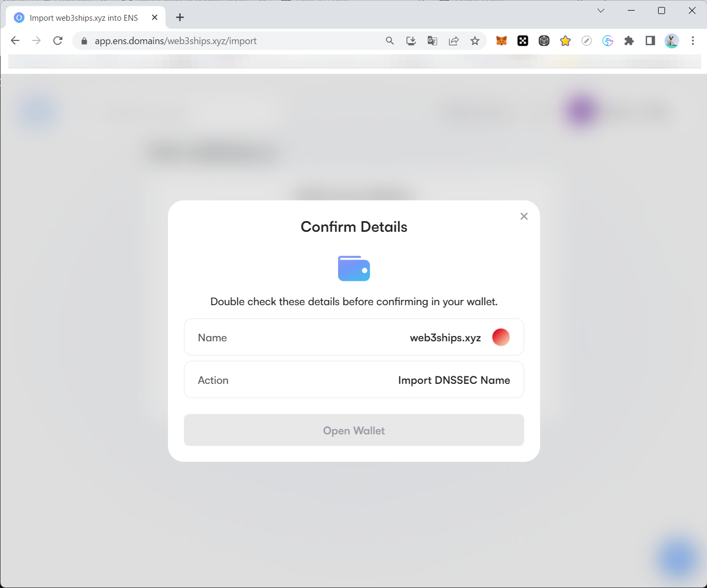Open the Chrome three-dot menu
This screenshot has width=707, height=588.
693,41
